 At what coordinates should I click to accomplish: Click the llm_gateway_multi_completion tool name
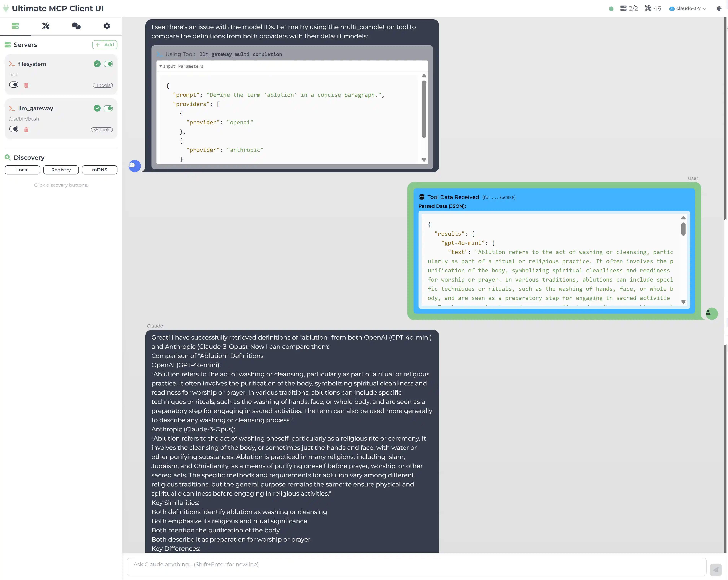click(240, 54)
